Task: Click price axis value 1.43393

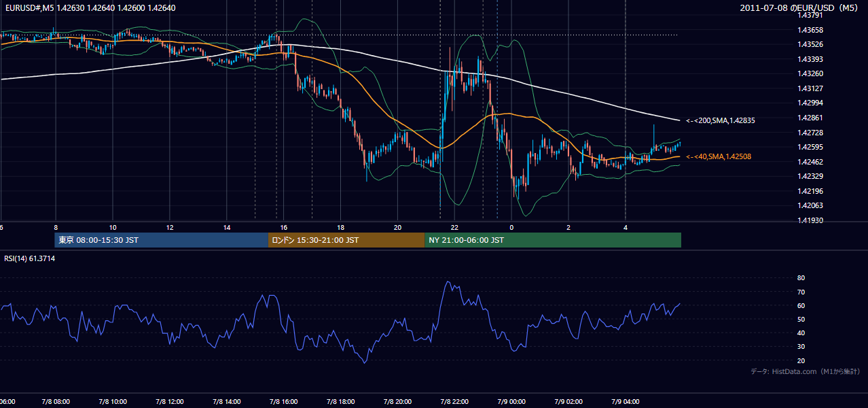Action: click(810, 59)
